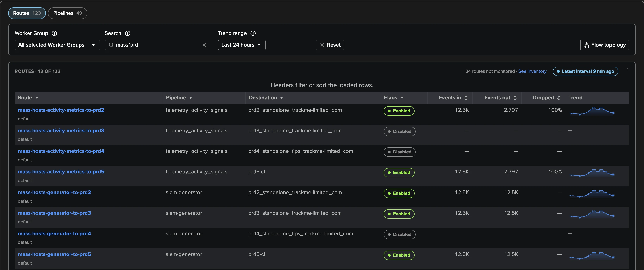Open route mass-hosts-generator-to-prd5
The height and width of the screenshot is (270, 644).
tap(54, 254)
